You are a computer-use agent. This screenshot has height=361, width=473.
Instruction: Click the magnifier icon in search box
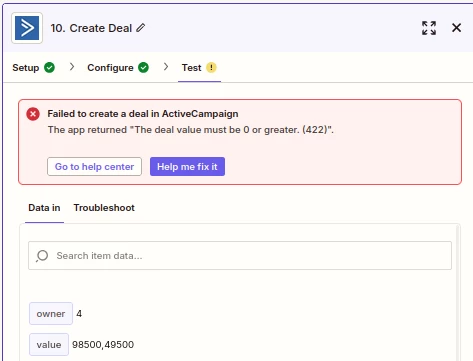42,256
